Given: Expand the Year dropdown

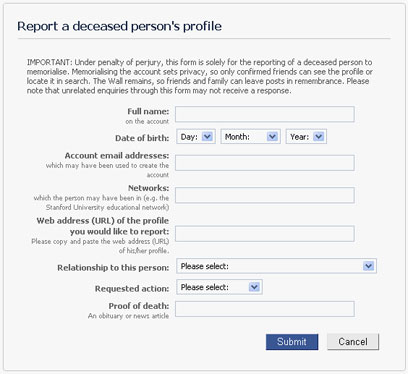Looking at the screenshot, I should click(306, 137).
